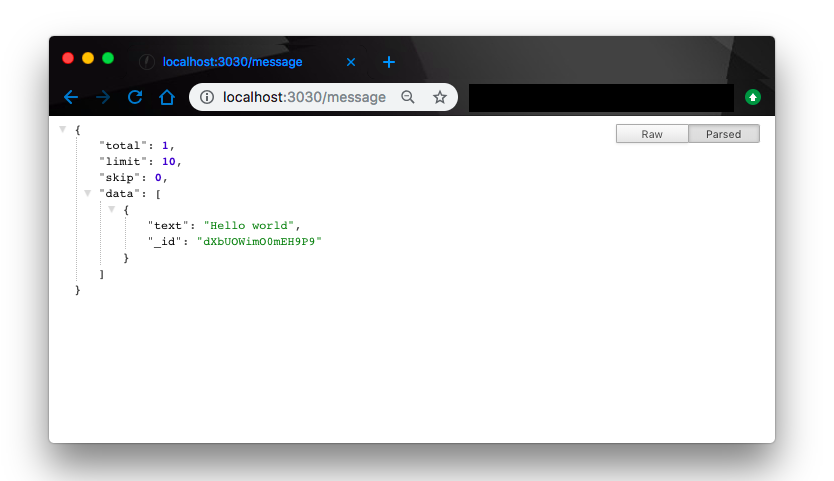Close the localhost:3030/message tab

351,62
